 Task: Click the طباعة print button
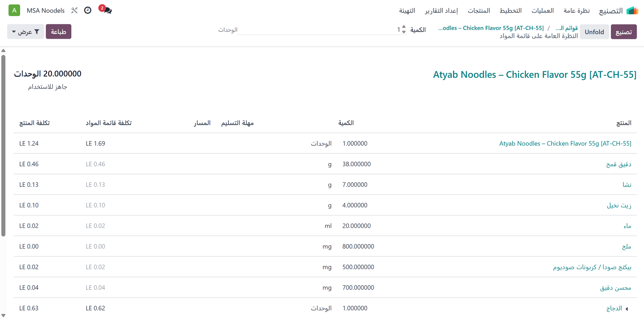coord(58,31)
